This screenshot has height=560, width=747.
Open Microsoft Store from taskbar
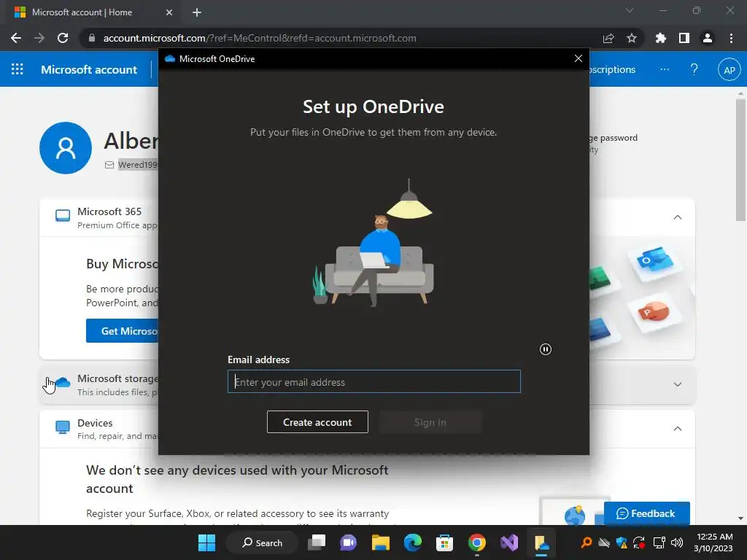[x=444, y=542]
